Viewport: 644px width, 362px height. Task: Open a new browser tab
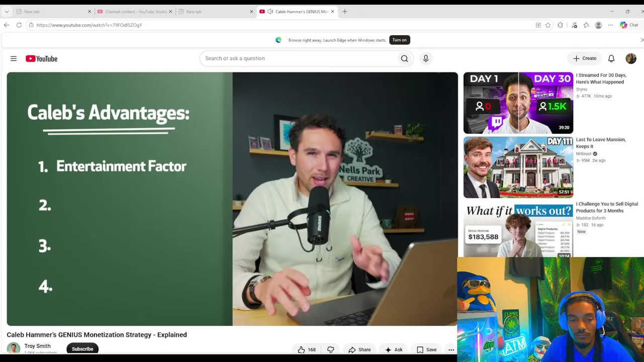tap(345, 12)
